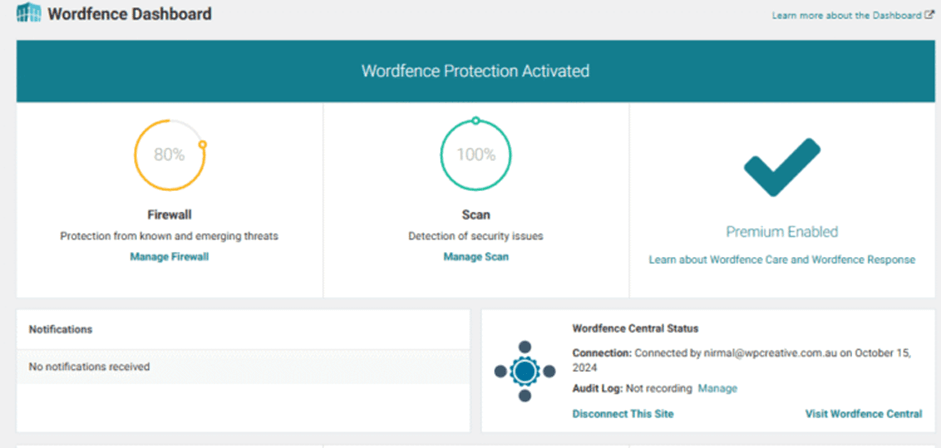The width and height of the screenshot is (941, 448).
Task: Click the Wordfence Central Status heading
Action: (635, 328)
